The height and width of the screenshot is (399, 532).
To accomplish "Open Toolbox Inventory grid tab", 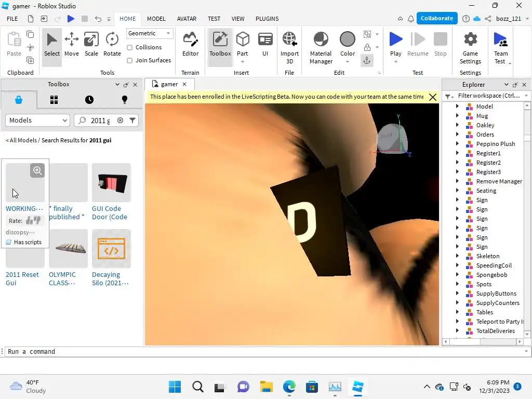I will pyautogui.click(x=54, y=100).
